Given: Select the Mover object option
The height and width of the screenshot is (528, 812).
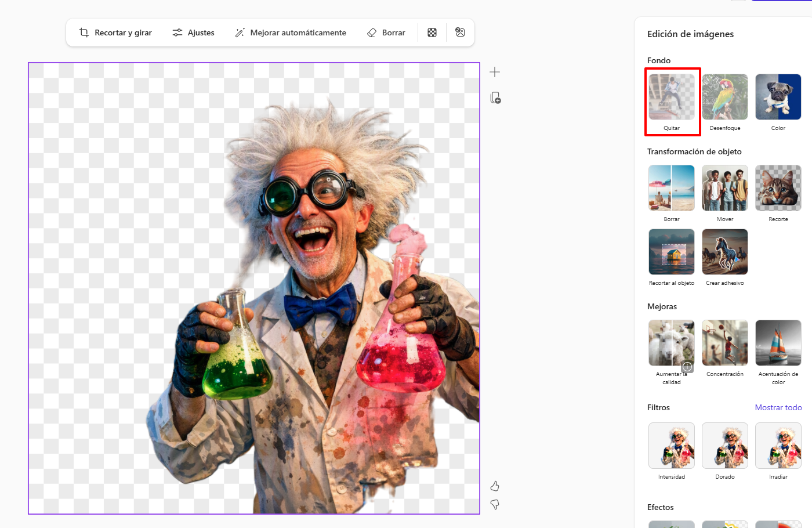Looking at the screenshot, I should coord(725,193).
